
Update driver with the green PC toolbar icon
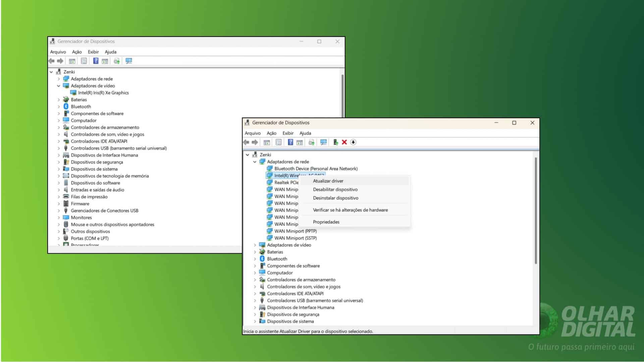pyautogui.click(x=335, y=142)
